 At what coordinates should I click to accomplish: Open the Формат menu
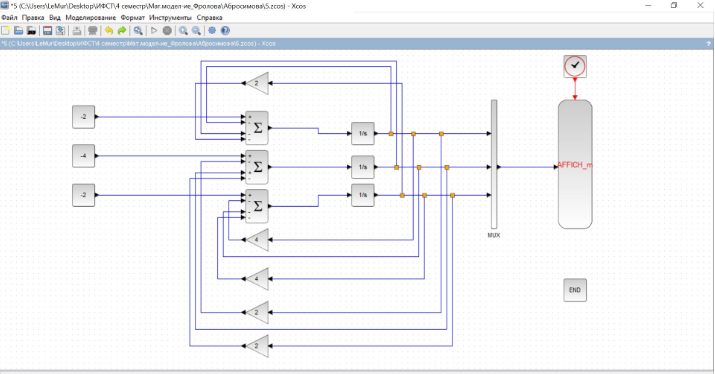point(132,17)
